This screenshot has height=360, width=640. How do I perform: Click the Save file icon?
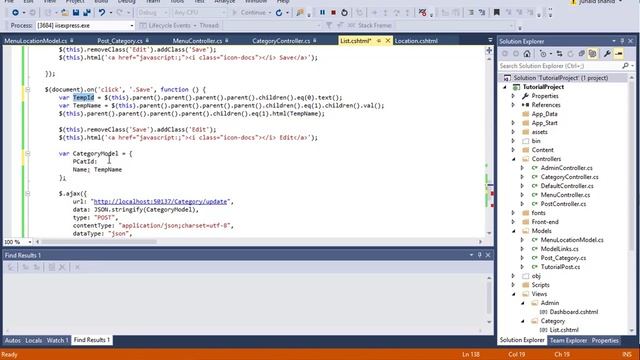coord(76,13)
